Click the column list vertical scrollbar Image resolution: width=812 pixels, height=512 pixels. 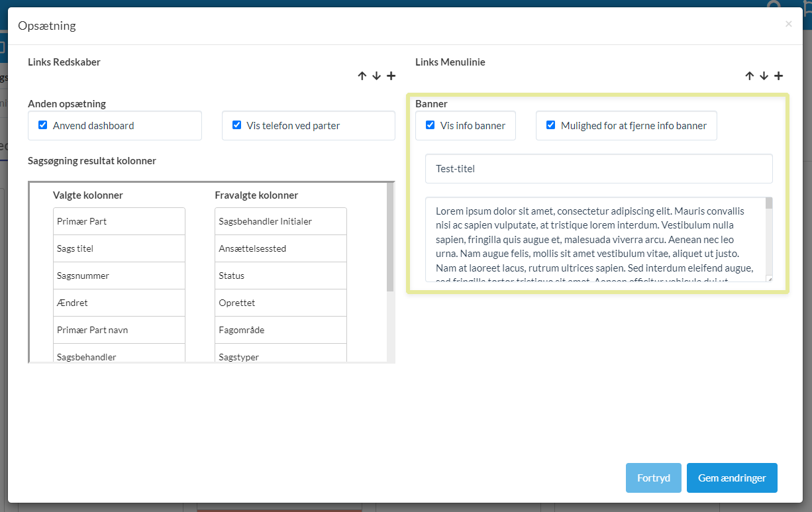390,238
